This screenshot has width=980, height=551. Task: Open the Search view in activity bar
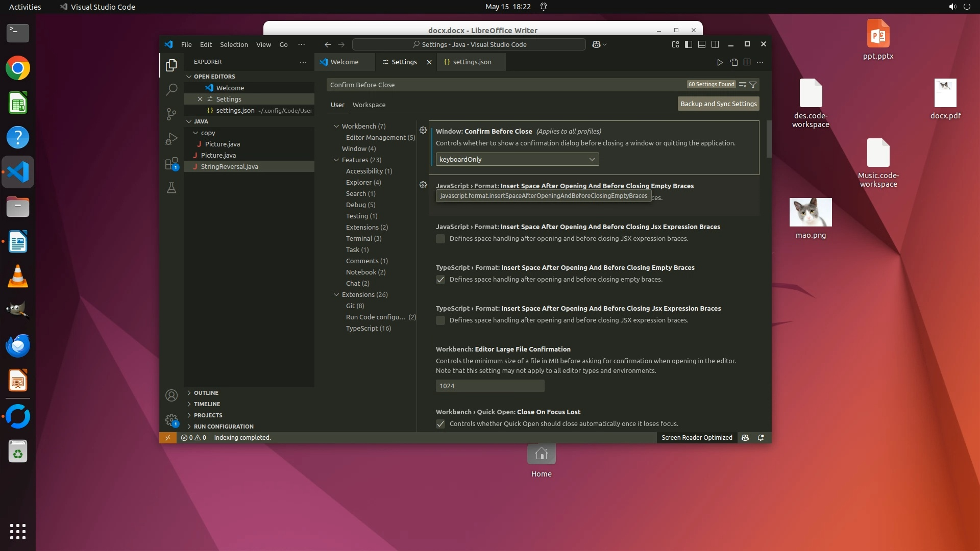(x=171, y=89)
